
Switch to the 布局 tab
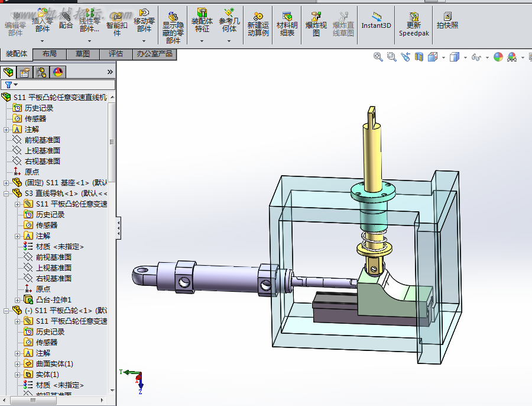pos(50,54)
